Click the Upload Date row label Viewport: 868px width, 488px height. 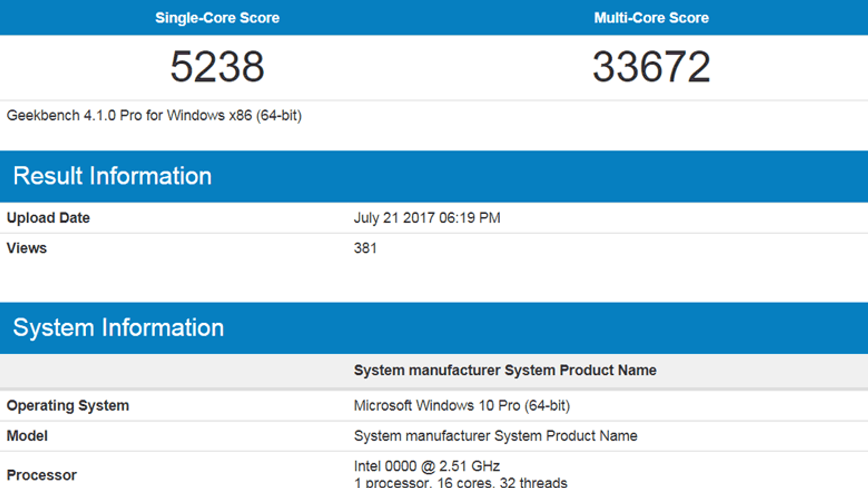coord(48,218)
